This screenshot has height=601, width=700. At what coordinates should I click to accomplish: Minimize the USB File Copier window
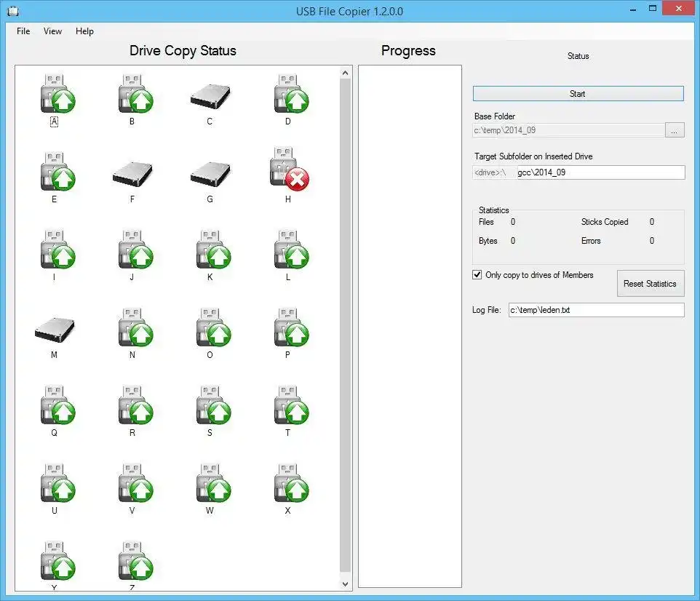632,9
